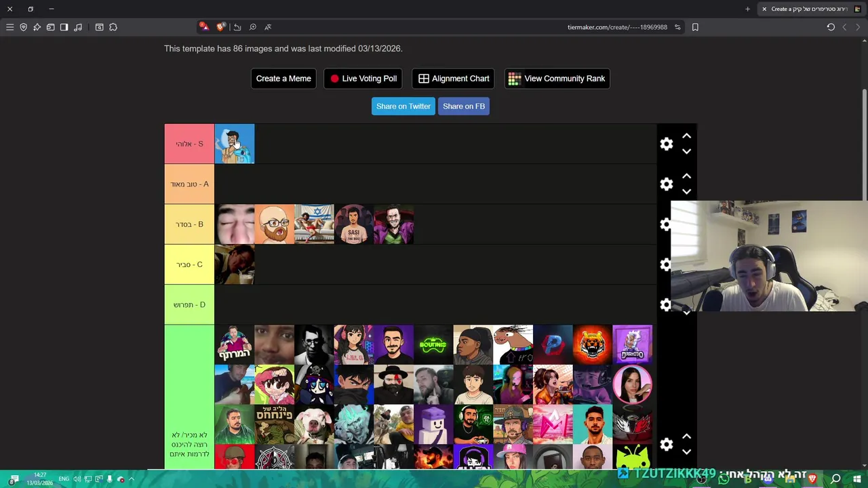Move A tier row up with chevron
Screen dimensions: 868x488
click(x=686, y=176)
